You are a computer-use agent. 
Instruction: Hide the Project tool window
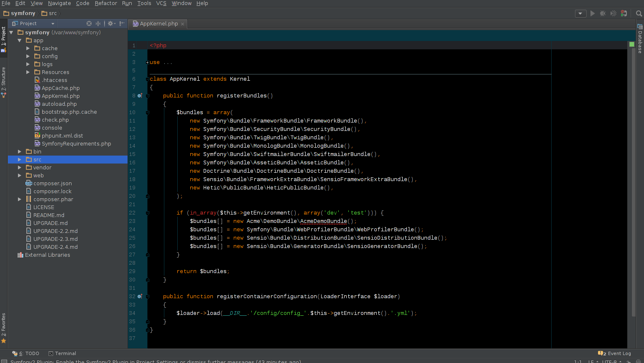[122, 23]
